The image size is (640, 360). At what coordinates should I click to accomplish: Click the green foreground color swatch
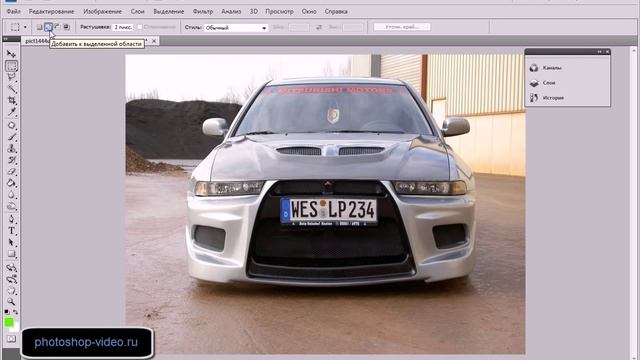(9, 322)
